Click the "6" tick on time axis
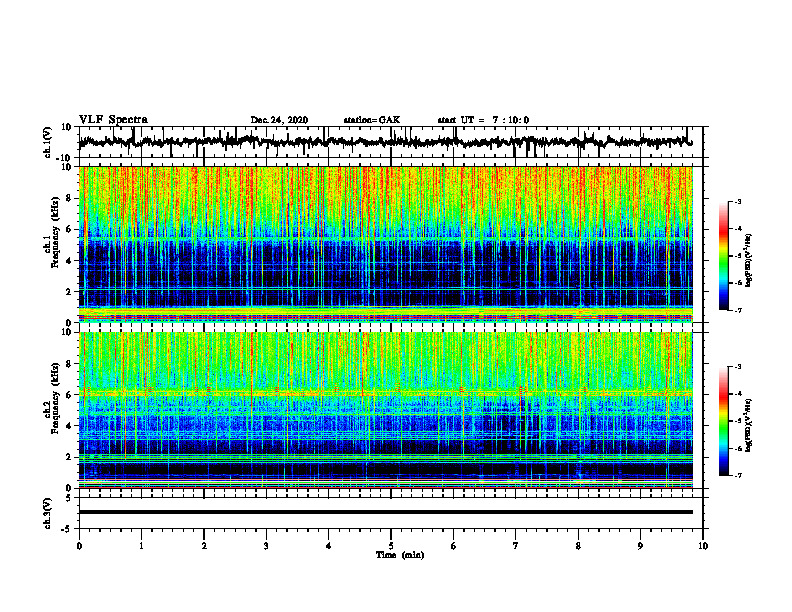This screenshot has height=612, width=792. tap(454, 546)
